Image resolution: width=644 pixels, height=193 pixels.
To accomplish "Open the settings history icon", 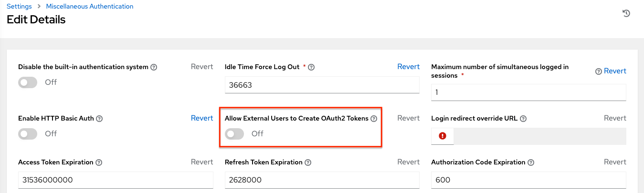I will [626, 14].
